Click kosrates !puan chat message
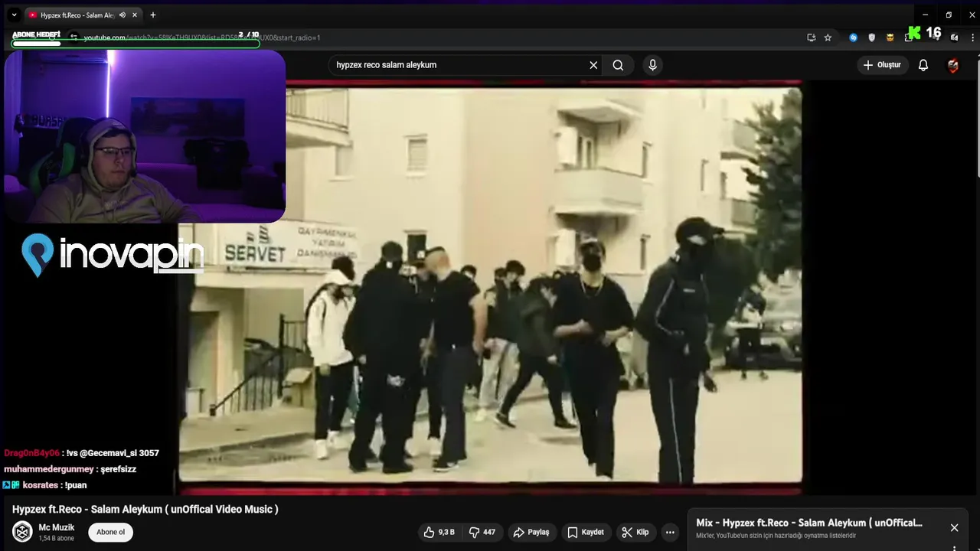 (x=45, y=485)
